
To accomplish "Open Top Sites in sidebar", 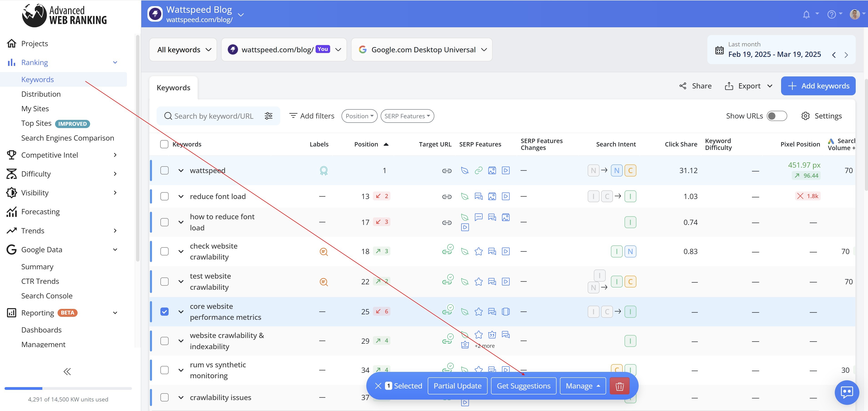I will [x=36, y=123].
